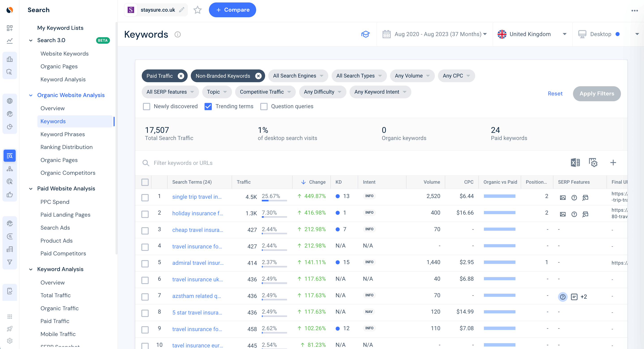Screen dimensions: 644x349
Task: Open the All Search Engines dropdown
Action: 298,76
